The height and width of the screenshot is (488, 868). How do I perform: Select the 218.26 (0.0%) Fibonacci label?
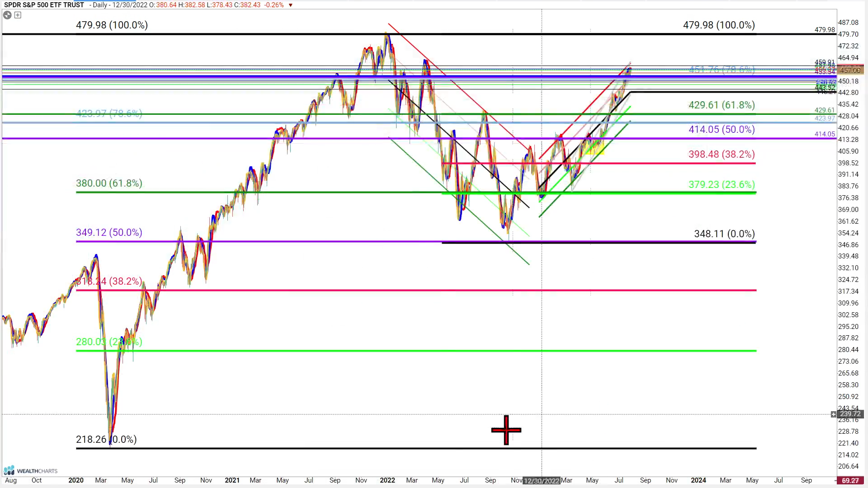point(106,439)
